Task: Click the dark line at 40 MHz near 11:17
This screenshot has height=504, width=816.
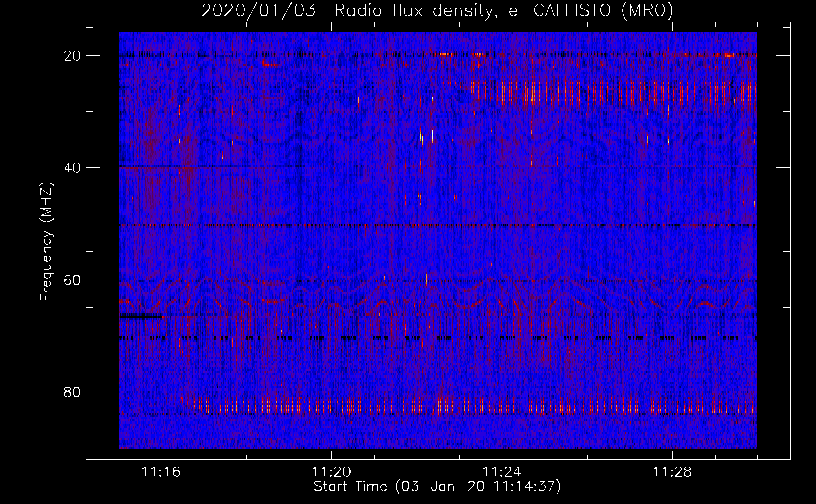Action: click(x=202, y=166)
